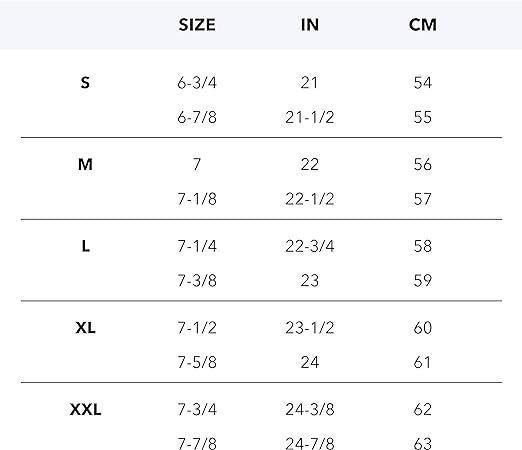The image size is (522, 450).
Task: Click the 7-3/8 hat size cell
Action: click(197, 281)
